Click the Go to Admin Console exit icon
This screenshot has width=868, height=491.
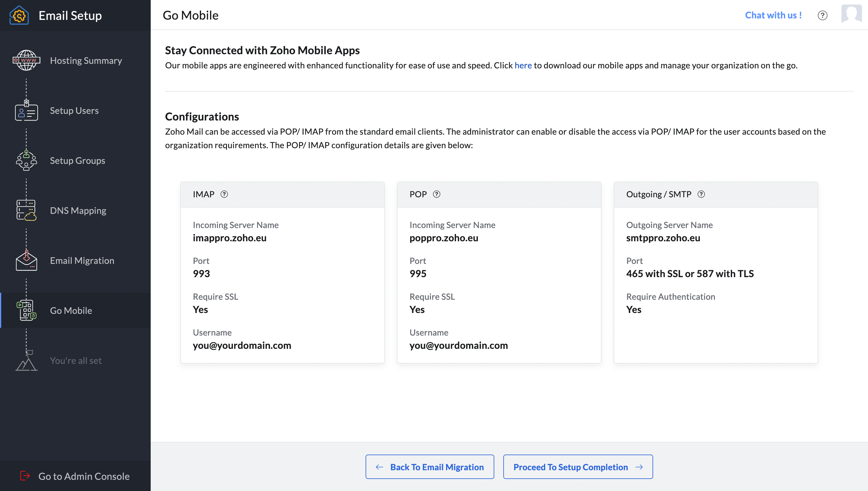pos(25,476)
